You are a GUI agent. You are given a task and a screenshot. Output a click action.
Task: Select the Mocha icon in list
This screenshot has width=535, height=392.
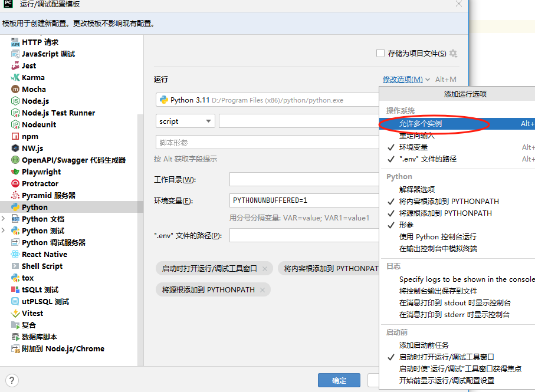(x=15, y=89)
